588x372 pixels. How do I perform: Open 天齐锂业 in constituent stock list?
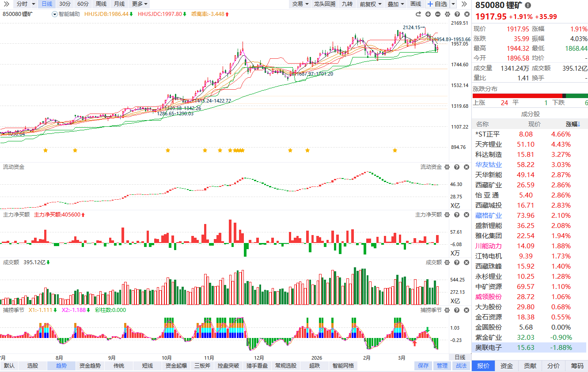click(488, 144)
